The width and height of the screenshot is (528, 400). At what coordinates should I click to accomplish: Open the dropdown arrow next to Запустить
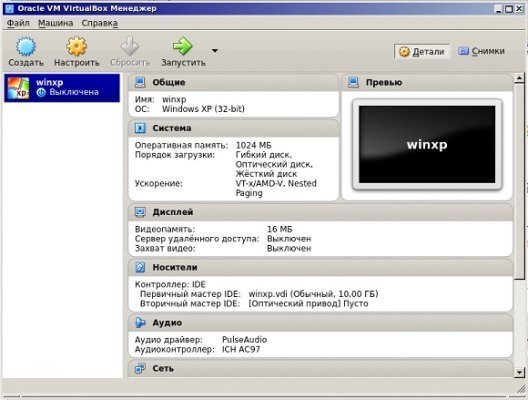click(x=215, y=51)
